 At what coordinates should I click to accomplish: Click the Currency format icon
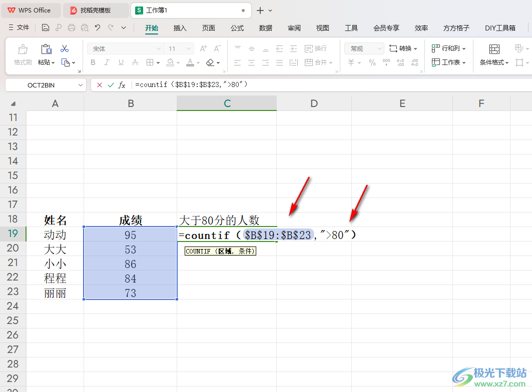[351, 62]
